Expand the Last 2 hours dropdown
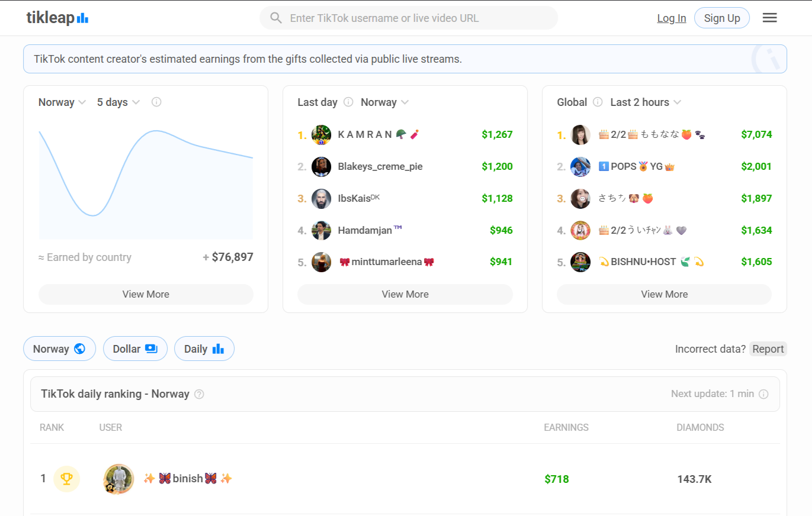 point(646,102)
